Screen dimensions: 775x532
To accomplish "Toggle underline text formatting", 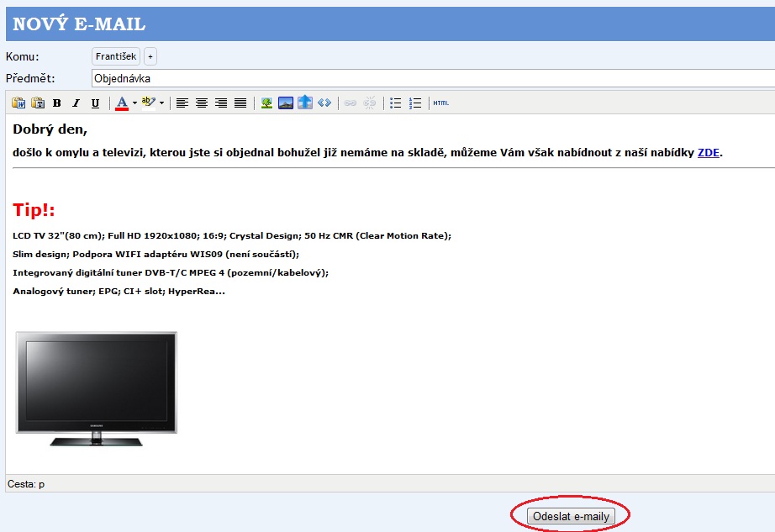I will click(95, 103).
